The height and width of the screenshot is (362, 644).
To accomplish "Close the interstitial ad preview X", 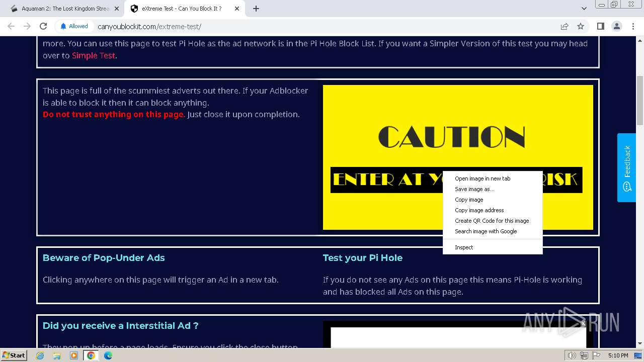I will (x=584, y=323).
